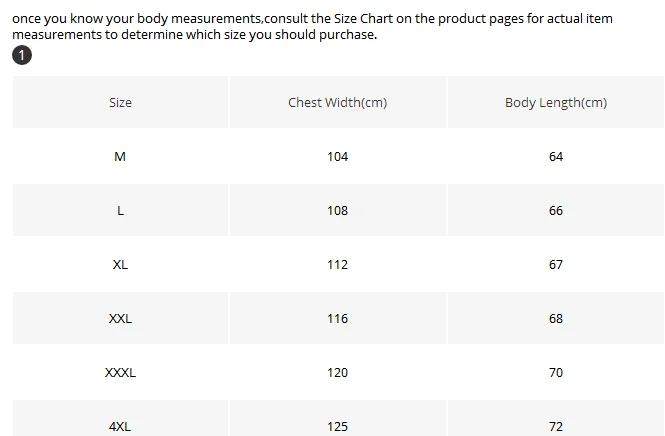Click chest width value 104
Image resolution: width=665 pixels, height=436 pixels.
click(338, 157)
